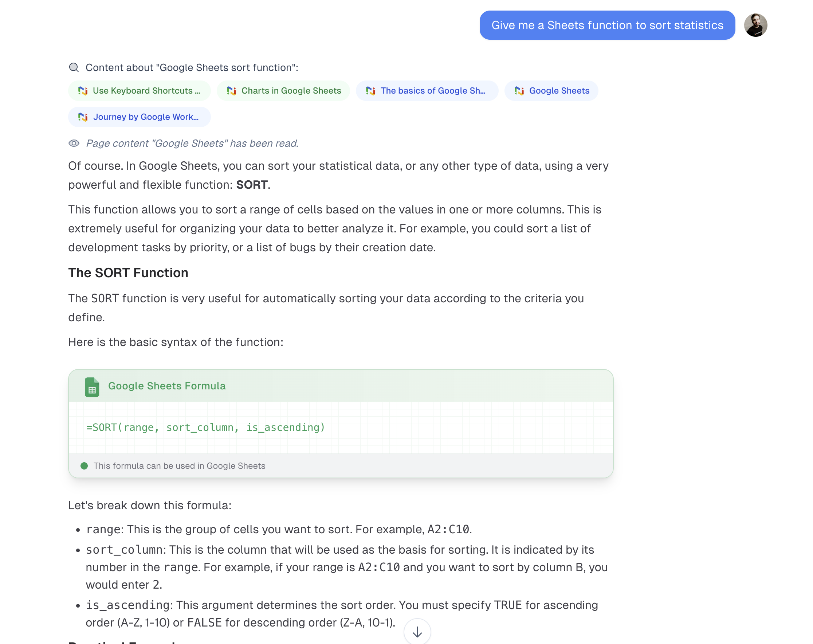This screenshot has width=813, height=644.
Task: Click the 'Google Sheets Formula' card header
Action: coord(167,386)
